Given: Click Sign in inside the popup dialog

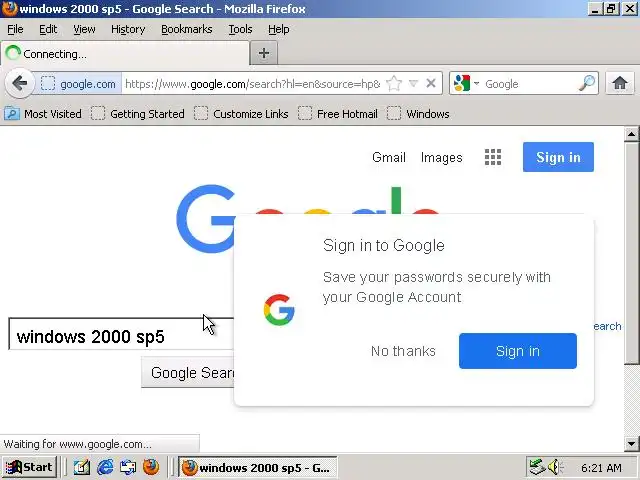Looking at the screenshot, I should [x=518, y=351].
